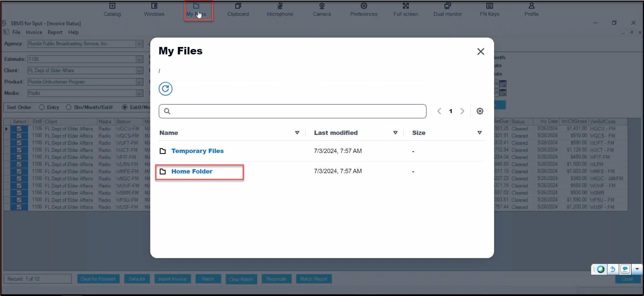Viewport: 644px width, 296px height.
Task: Open the File menu
Action: click(x=16, y=32)
